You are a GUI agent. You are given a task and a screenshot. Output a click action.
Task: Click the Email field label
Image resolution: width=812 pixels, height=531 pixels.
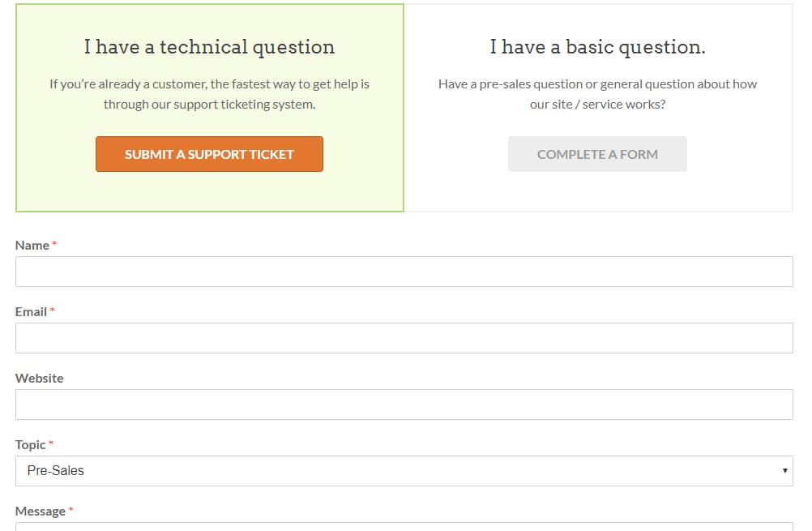(29, 311)
